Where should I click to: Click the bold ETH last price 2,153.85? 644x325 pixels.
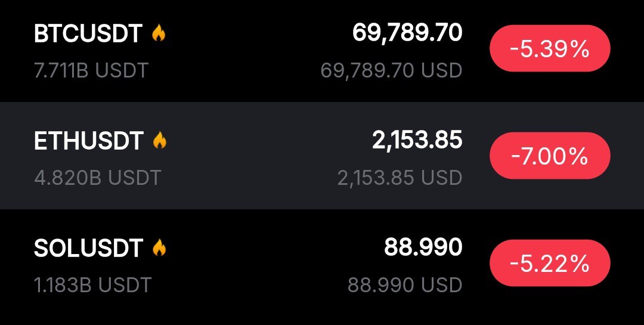click(417, 140)
